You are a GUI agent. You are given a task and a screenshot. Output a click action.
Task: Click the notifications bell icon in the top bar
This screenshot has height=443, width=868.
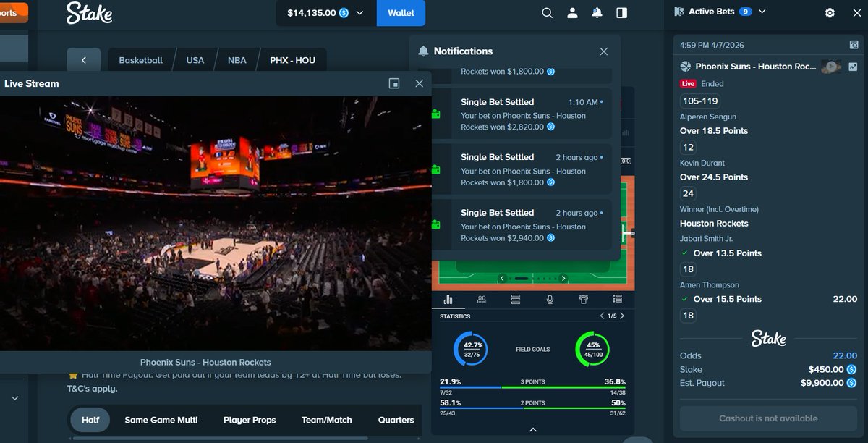click(597, 13)
